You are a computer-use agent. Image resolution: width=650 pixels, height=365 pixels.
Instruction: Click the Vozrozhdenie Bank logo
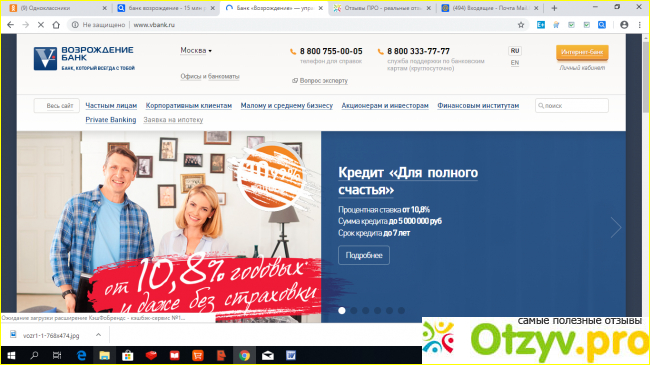coord(84,58)
